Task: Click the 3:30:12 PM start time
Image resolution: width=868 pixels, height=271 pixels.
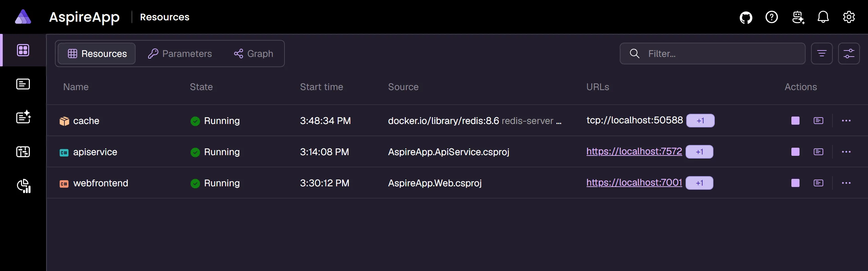Action: [x=324, y=183]
